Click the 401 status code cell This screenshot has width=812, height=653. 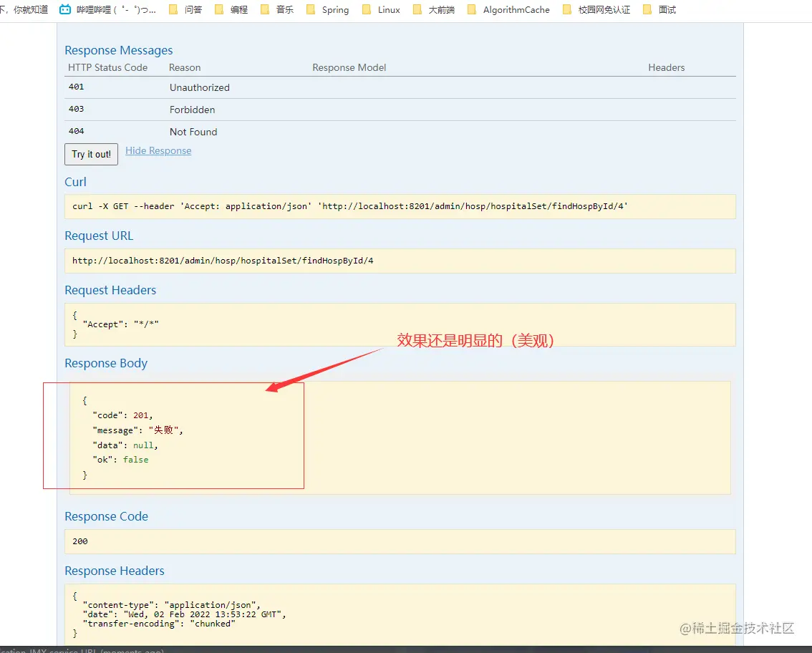[x=76, y=87]
